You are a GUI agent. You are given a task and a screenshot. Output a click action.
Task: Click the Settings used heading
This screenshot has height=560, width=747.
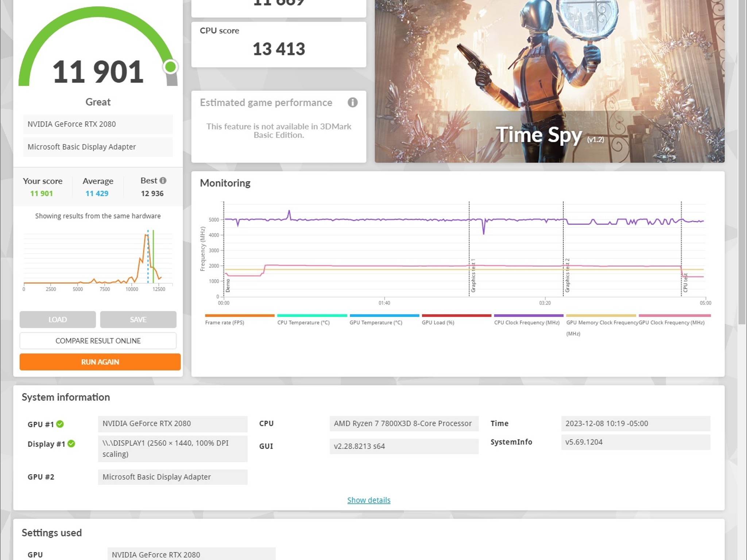click(52, 533)
